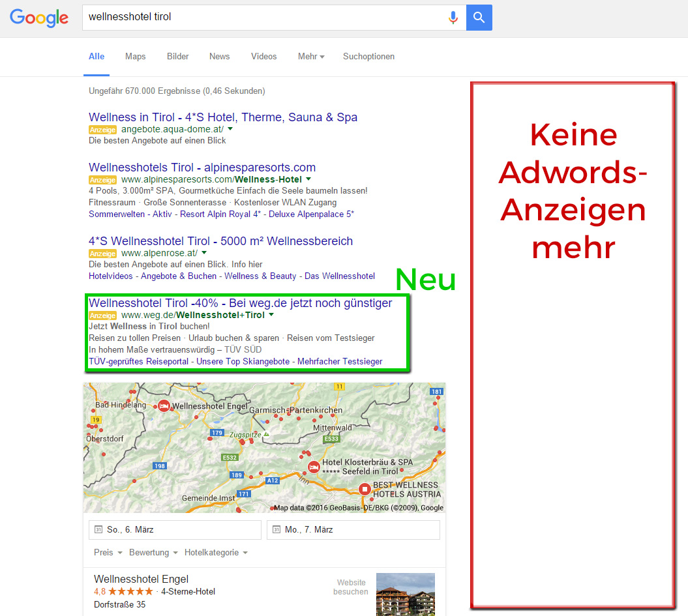Open the Resort Alpin Royal 4* sitelink
The image size is (688, 616).
click(220, 214)
